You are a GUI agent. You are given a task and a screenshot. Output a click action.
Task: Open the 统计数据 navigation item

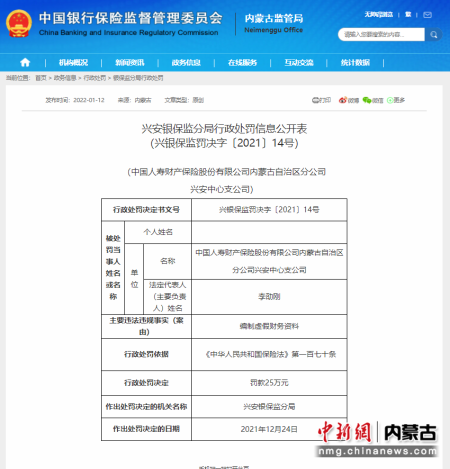(x=355, y=62)
